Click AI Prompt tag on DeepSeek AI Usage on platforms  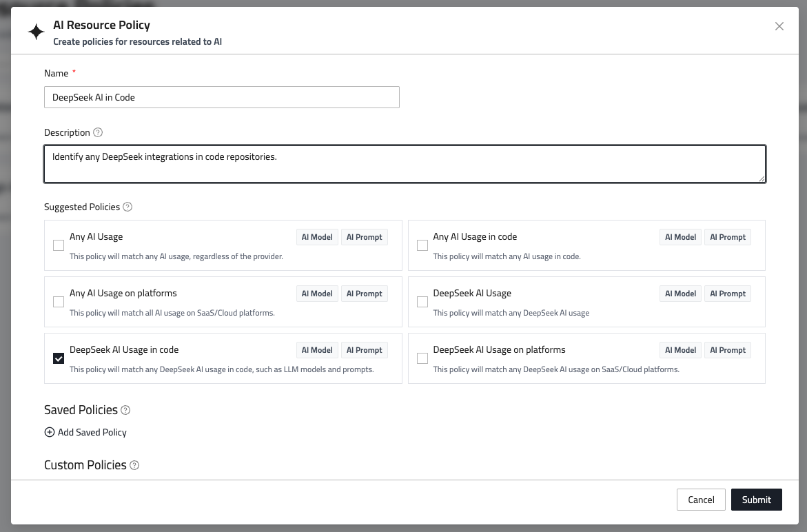point(728,350)
